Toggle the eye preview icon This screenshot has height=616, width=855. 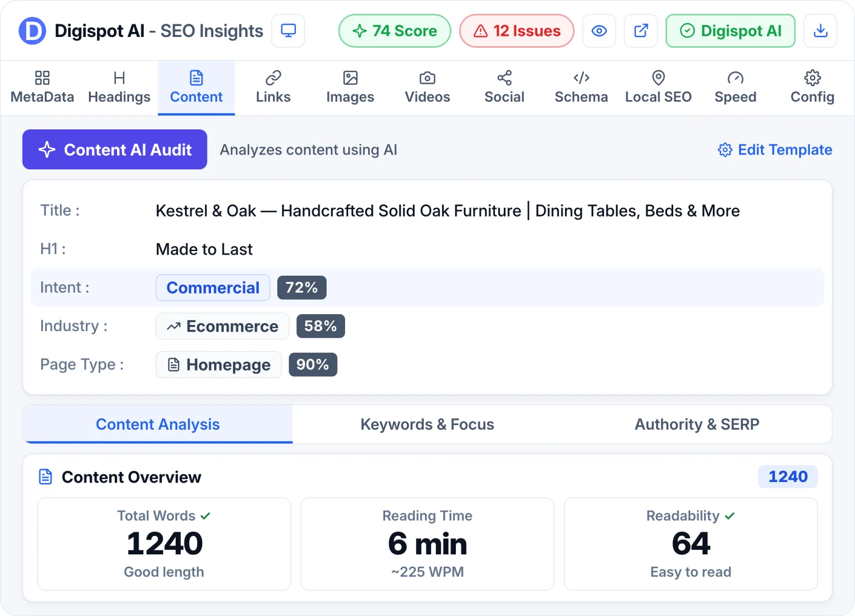[599, 31]
